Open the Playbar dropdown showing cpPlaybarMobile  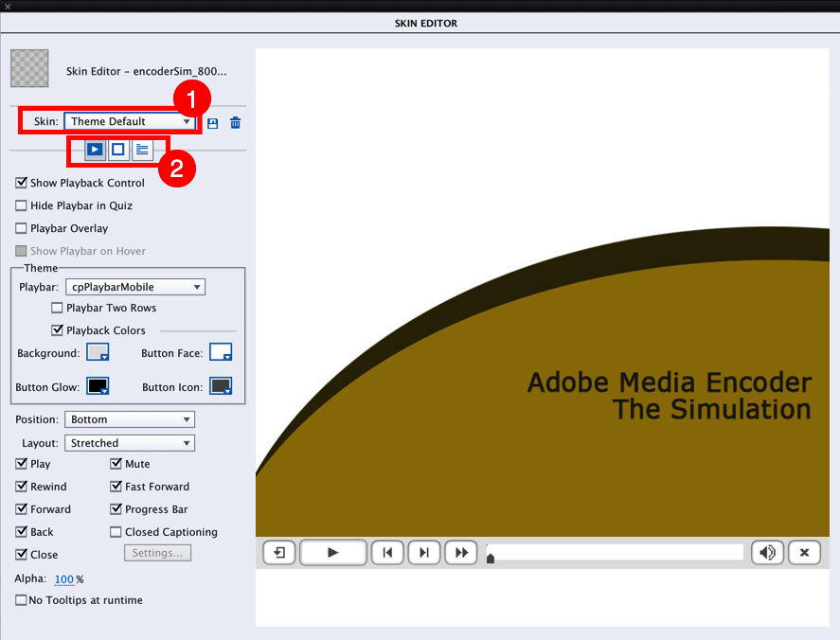tap(135, 287)
